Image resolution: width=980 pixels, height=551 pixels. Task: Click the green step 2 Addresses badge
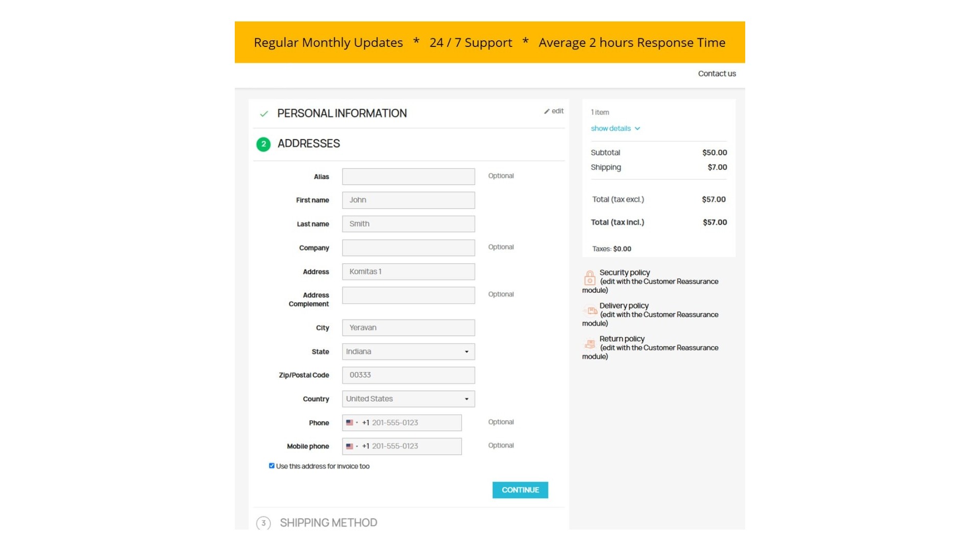pos(263,144)
